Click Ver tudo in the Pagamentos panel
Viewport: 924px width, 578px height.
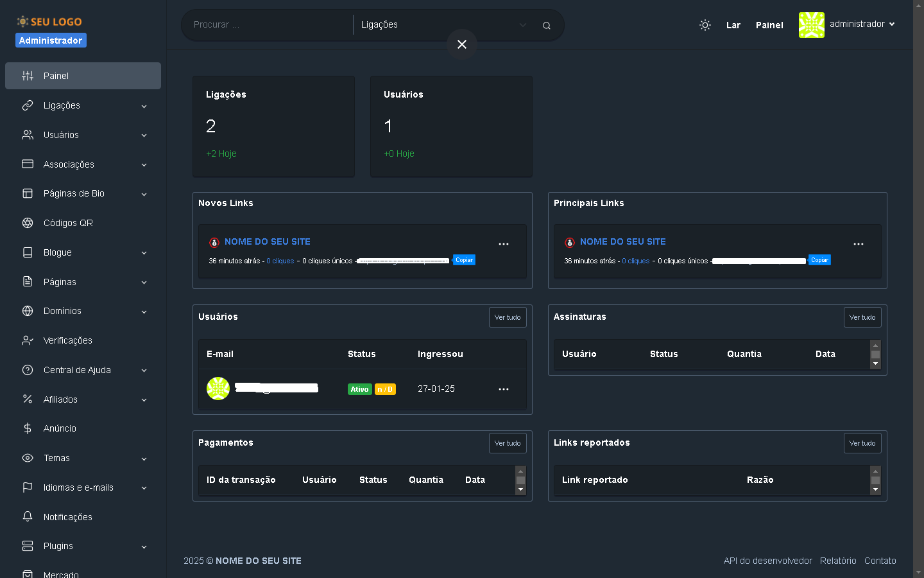(507, 443)
